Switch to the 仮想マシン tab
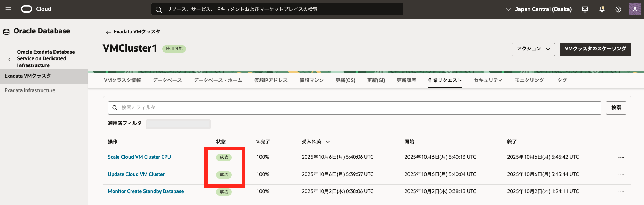Image resolution: width=644 pixels, height=205 pixels. (311, 80)
